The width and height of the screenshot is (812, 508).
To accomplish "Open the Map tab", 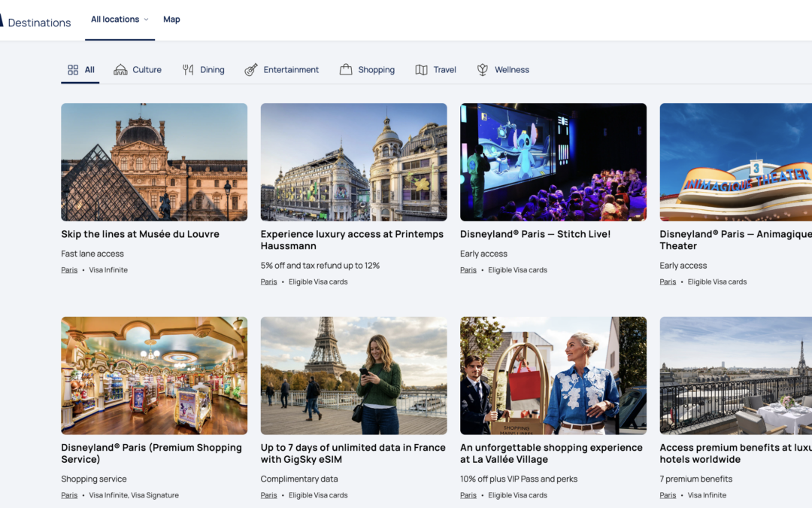I will click(x=171, y=19).
